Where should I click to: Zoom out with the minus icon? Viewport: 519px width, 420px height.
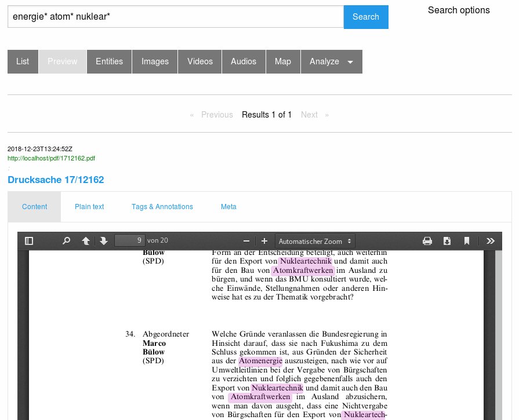pos(246,241)
